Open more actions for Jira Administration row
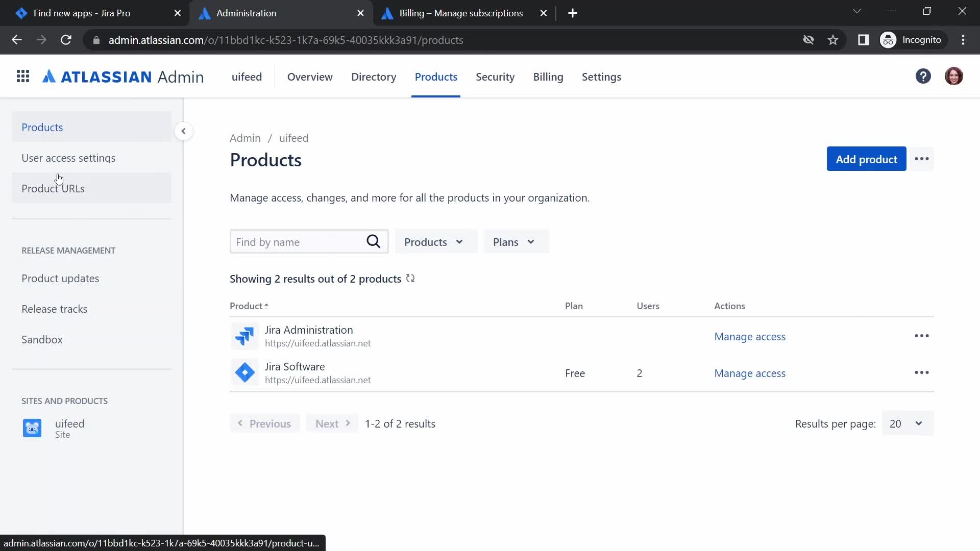 tap(921, 336)
